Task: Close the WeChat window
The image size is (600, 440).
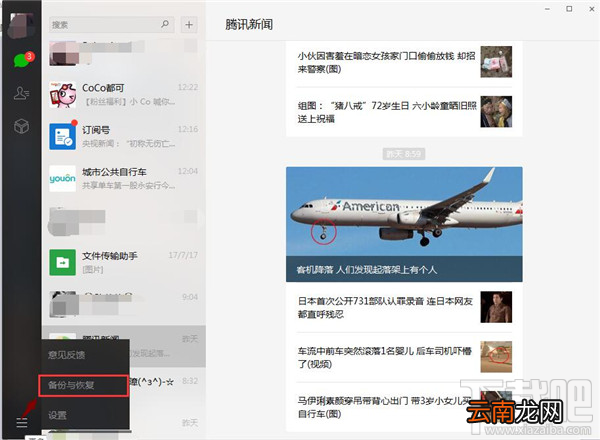Action: pyautogui.click(x=591, y=9)
